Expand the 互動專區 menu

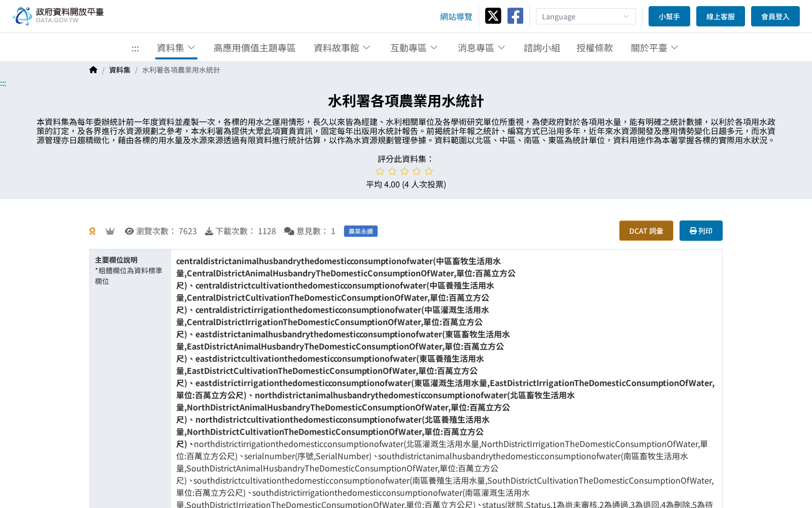point(414,48)
